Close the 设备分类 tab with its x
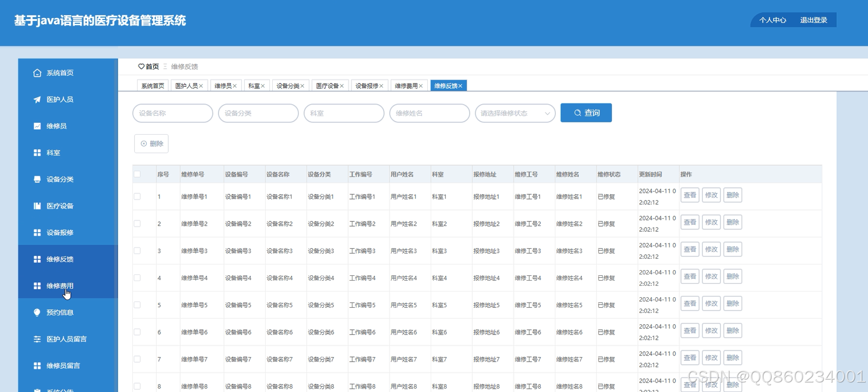 (302, 86)
